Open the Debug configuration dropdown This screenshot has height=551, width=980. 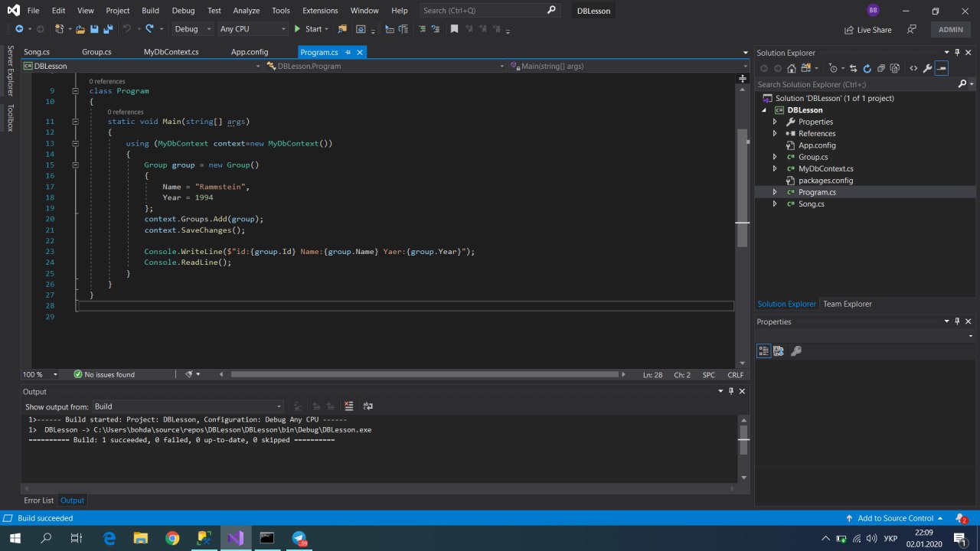[x=193, y=29]
